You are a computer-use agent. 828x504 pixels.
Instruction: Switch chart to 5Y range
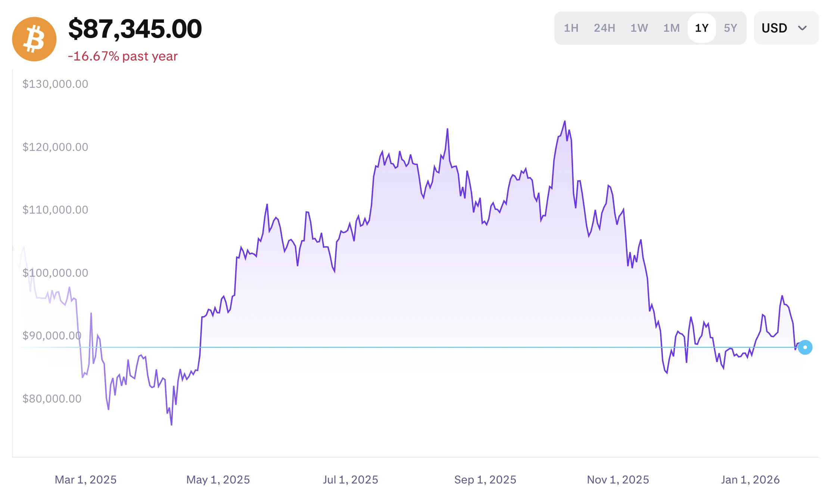click(x=731, y=28)
